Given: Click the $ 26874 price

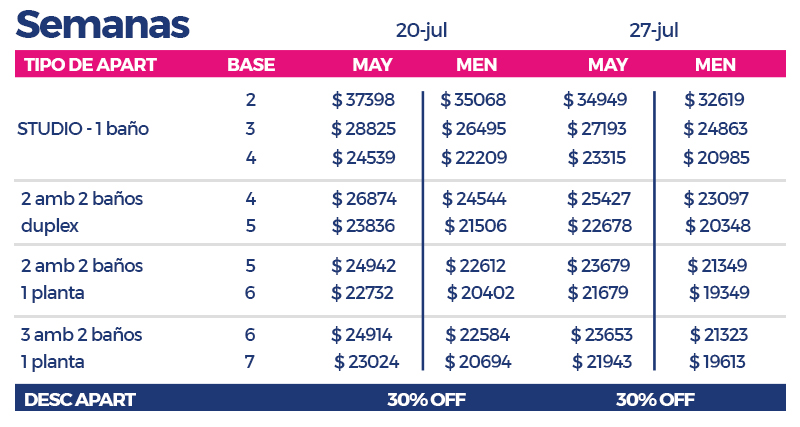Looking at the screenshot, I should point(364,199).
